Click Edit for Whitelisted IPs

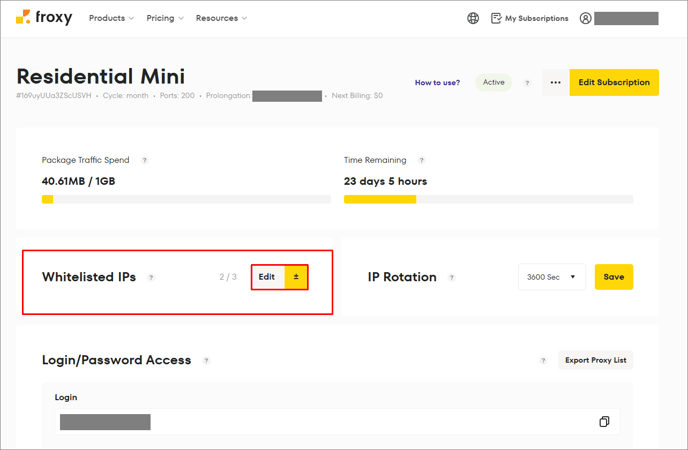point(268,277)
